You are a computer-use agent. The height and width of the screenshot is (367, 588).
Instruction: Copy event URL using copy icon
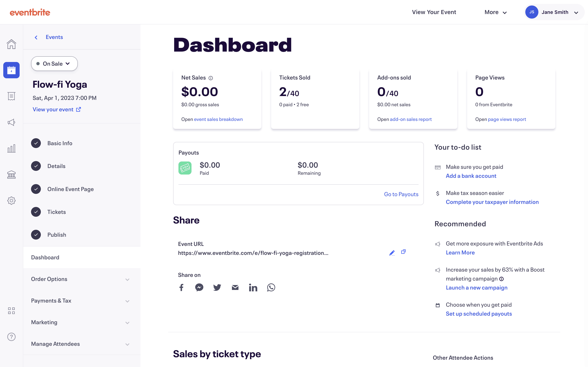403,252
